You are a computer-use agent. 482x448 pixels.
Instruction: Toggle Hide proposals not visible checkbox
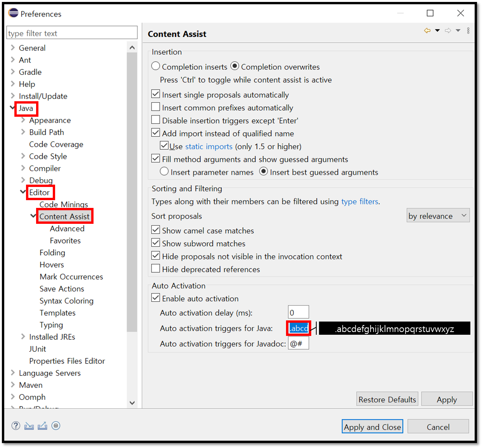point(156,256)
